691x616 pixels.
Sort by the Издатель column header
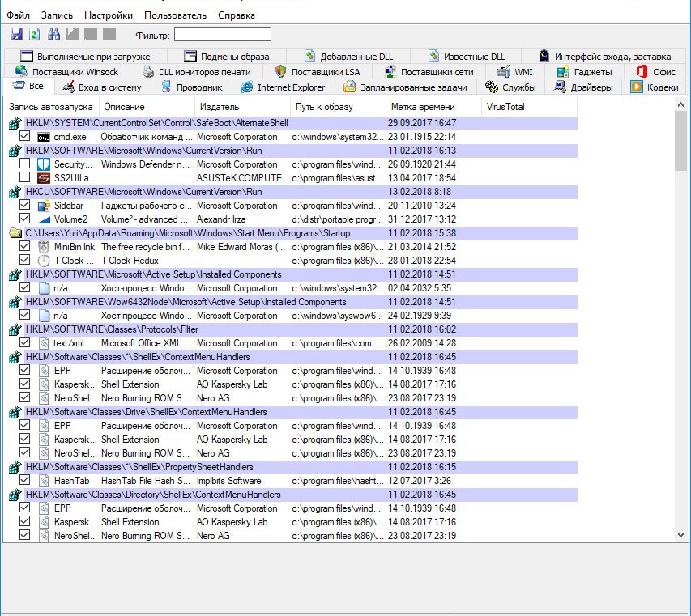click(x=242, y=107)
